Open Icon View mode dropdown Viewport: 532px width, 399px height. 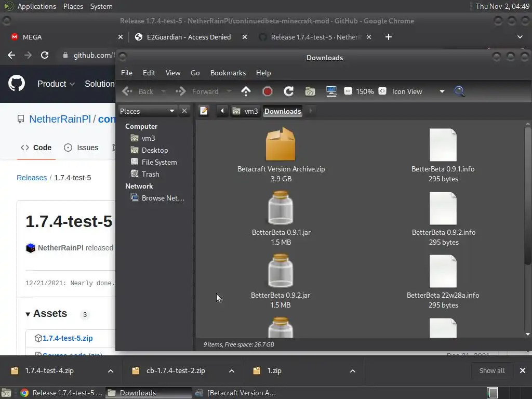[418, 91]
